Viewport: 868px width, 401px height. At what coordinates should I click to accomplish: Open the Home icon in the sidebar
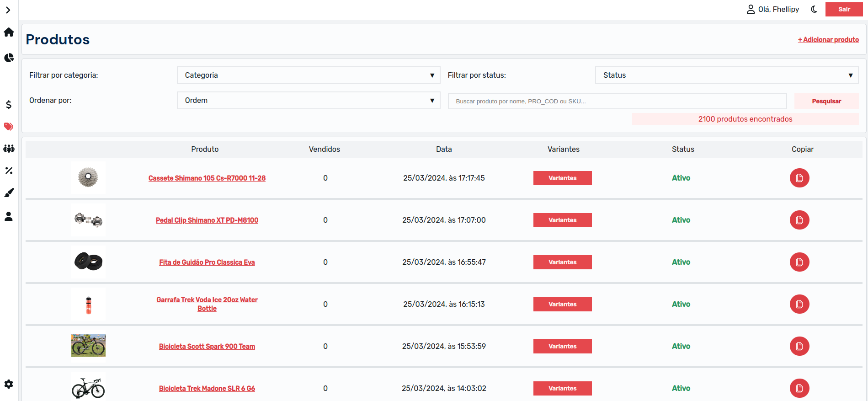click(x=9, y=32)
